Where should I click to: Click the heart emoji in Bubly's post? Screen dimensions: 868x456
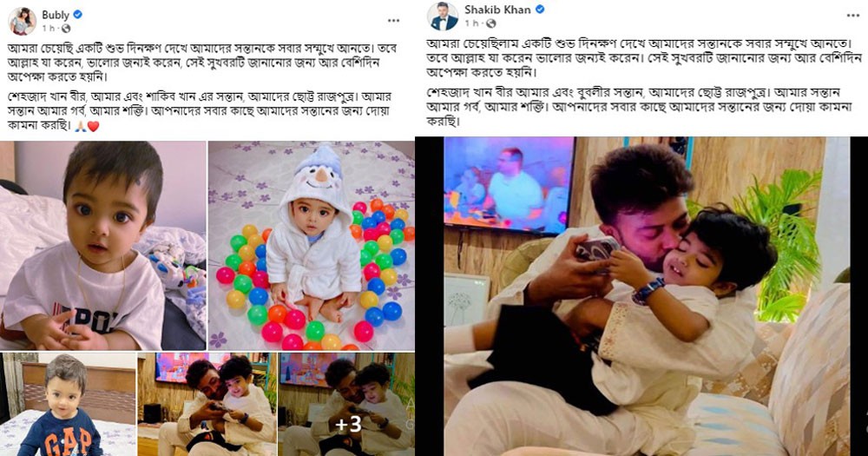point(94,126)
